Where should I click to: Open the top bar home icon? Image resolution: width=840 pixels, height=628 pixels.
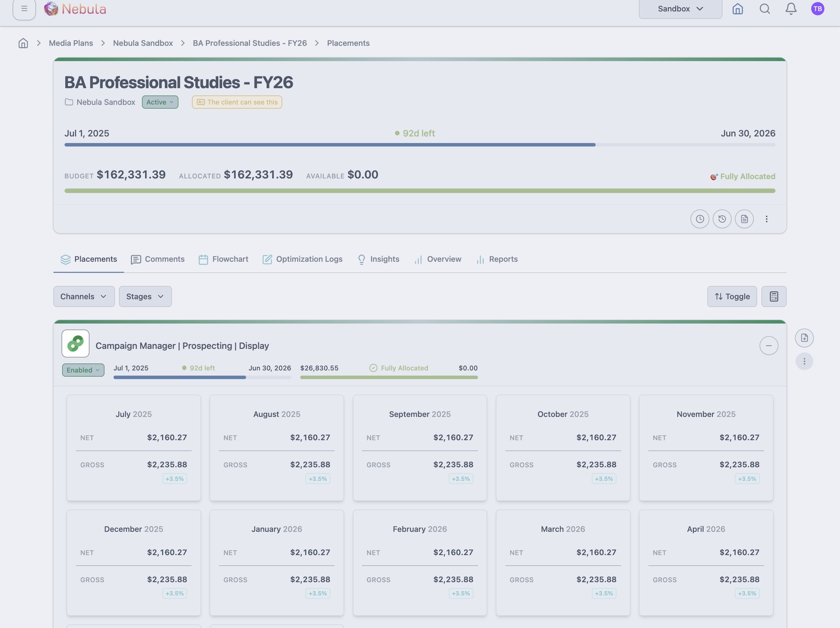[738, 9]
